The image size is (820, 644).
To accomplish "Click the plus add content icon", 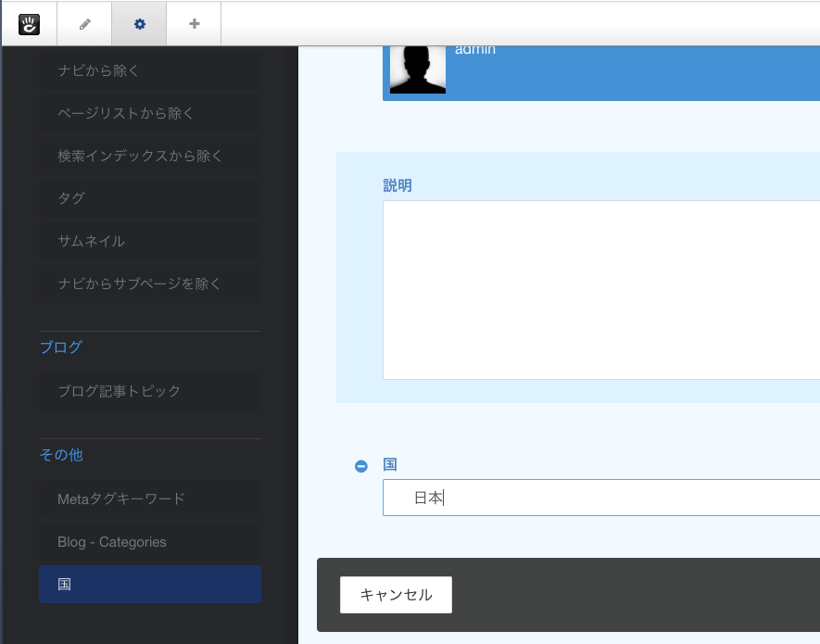I will 194,24.
